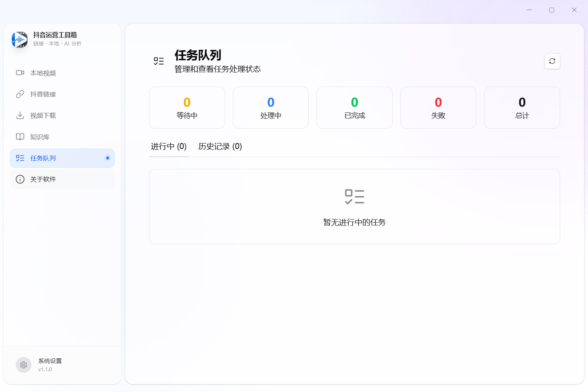Click the 抖音运营工具箱 app logo

coord(20,40)
